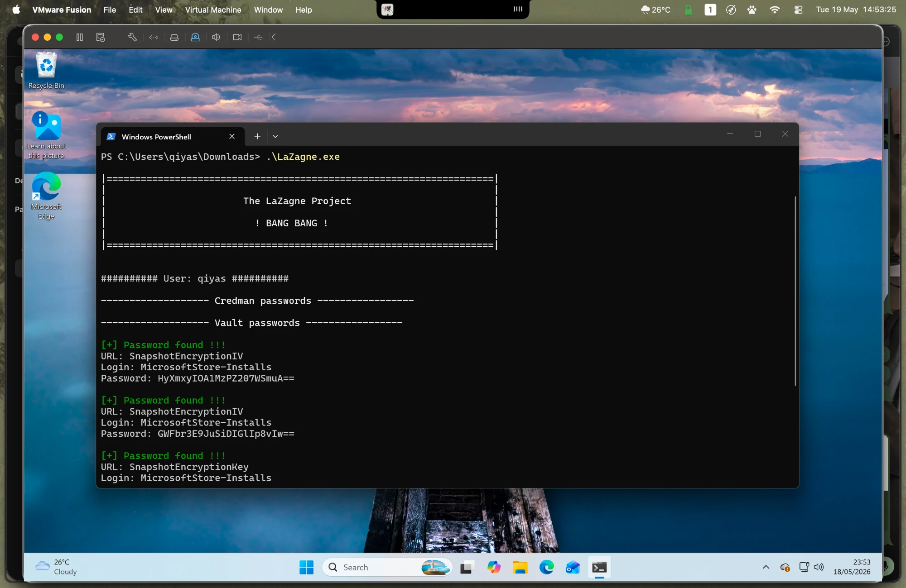This screenshot has width=906, height=588.
Task: Open Microsoft Edge from the taskbar
Action: (x=547, y=567)
